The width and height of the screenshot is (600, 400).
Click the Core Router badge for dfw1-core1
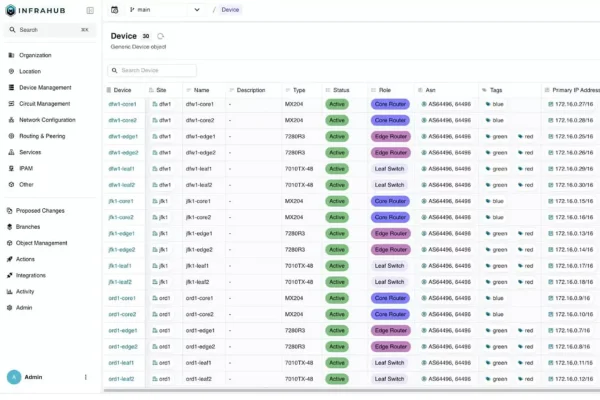pos(390,104)
